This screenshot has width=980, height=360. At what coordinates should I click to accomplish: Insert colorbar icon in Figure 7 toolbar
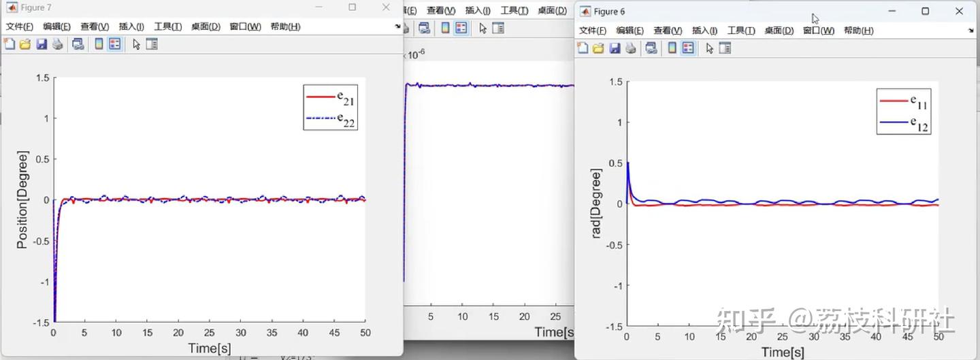pos(99,44)
